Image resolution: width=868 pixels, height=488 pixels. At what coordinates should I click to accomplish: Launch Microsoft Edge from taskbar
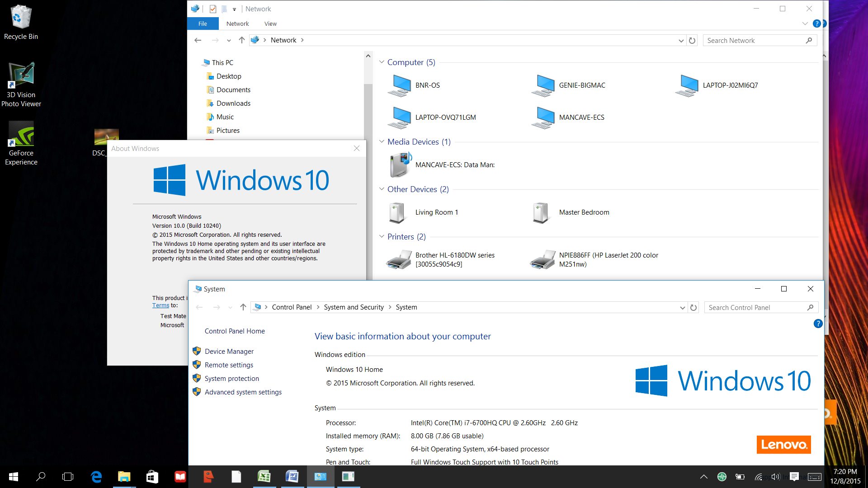point(96,477)
